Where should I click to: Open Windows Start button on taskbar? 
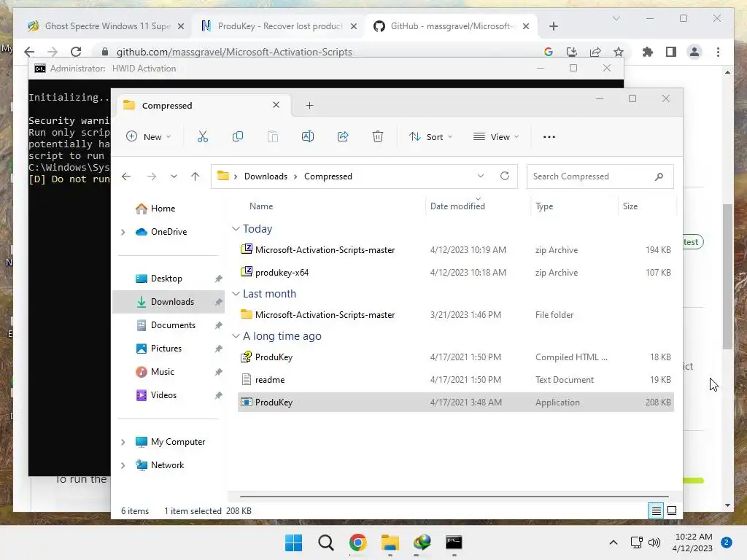point(293,542)
